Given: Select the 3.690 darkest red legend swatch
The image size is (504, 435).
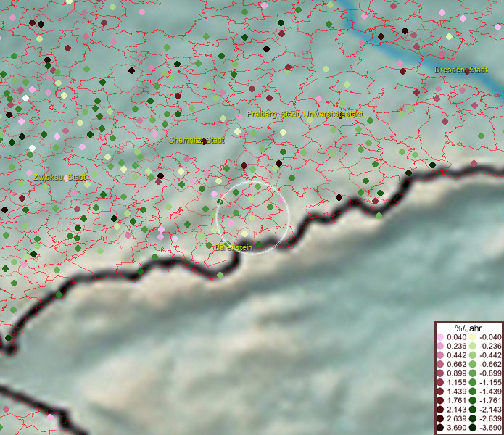Looking at the screenshot, I should point(440,428).
